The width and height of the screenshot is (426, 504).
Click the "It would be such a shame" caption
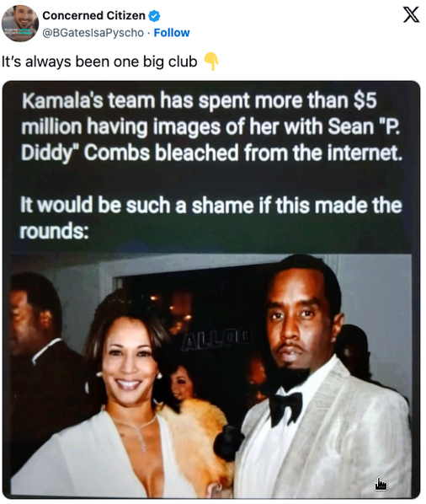(x=210, y=218)
